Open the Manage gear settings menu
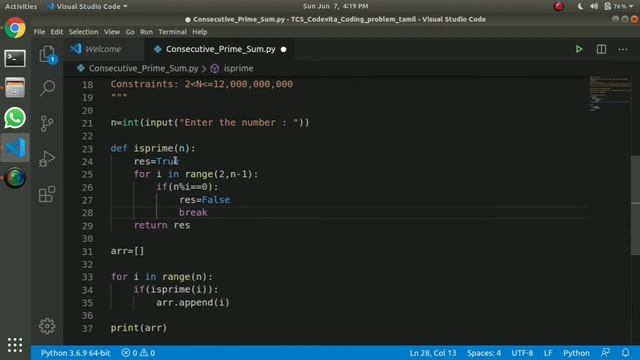The height and width of the screenshot is (360, 640). tap(47, 326)
